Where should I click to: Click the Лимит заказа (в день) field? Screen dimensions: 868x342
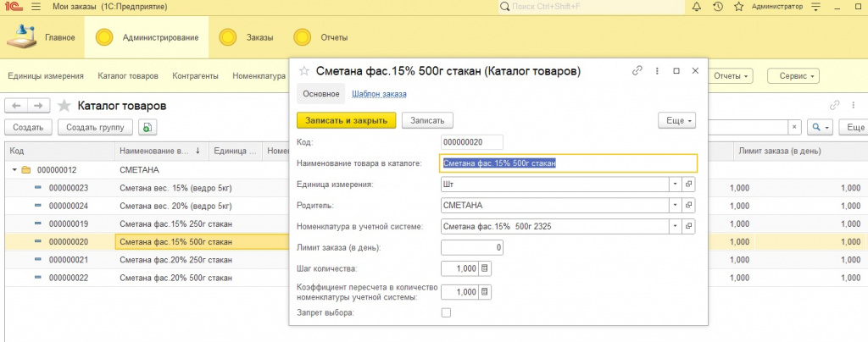tap(473, 247)
